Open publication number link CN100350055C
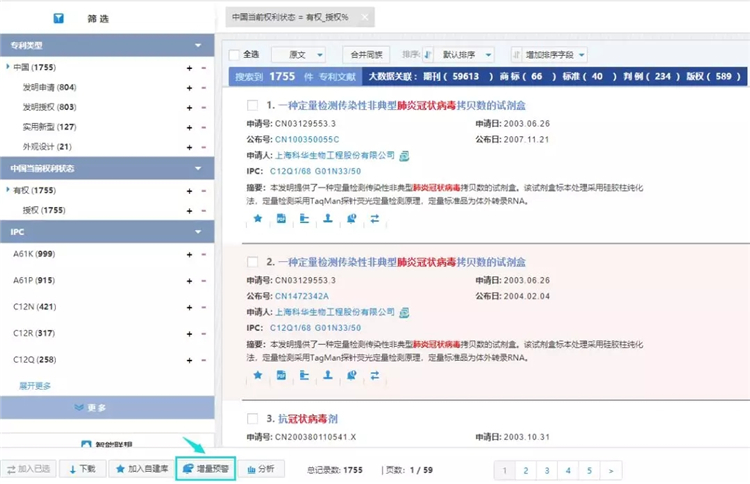Image resolution: width=750 pixels, height=484 pixels. pyautogui.click(x=307, y=139)
